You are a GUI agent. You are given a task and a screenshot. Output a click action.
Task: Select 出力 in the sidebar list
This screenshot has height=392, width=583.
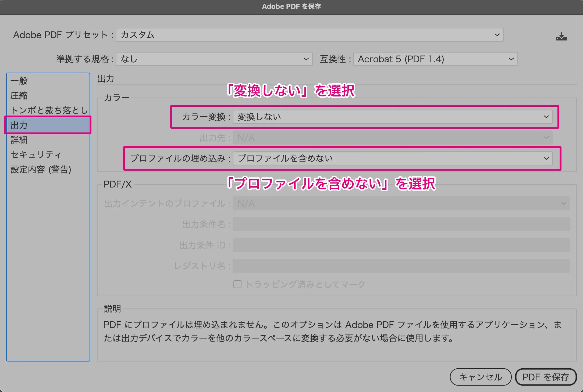[48, 125]
